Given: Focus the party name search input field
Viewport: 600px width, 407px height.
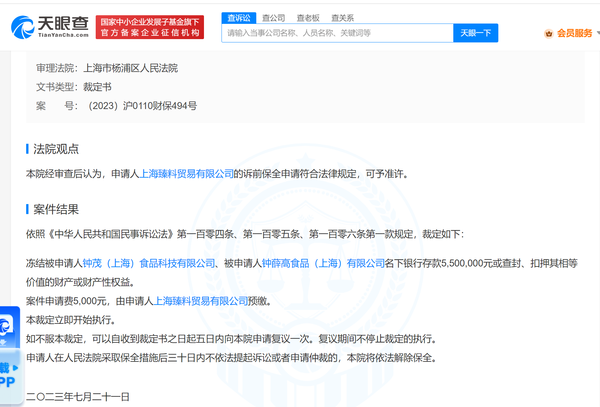Looking at the screenshot, I should [335, 33].
